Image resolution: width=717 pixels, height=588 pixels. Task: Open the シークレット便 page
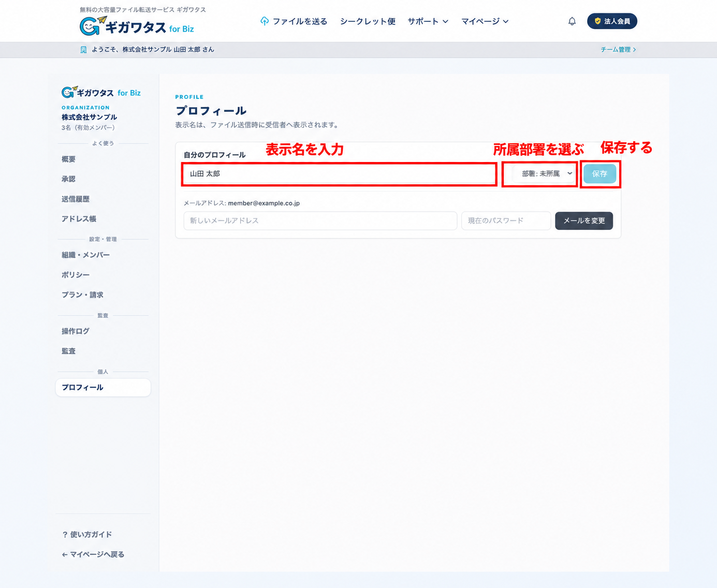coord(368,21)
